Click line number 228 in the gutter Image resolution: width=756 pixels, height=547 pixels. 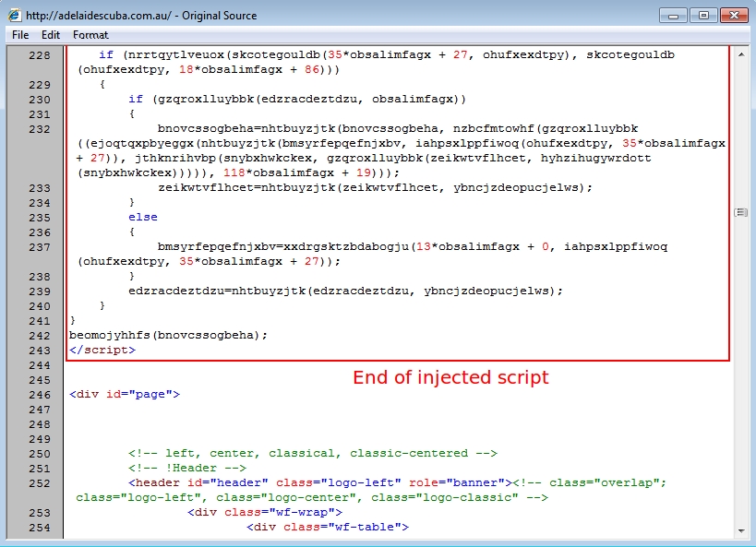40,55
